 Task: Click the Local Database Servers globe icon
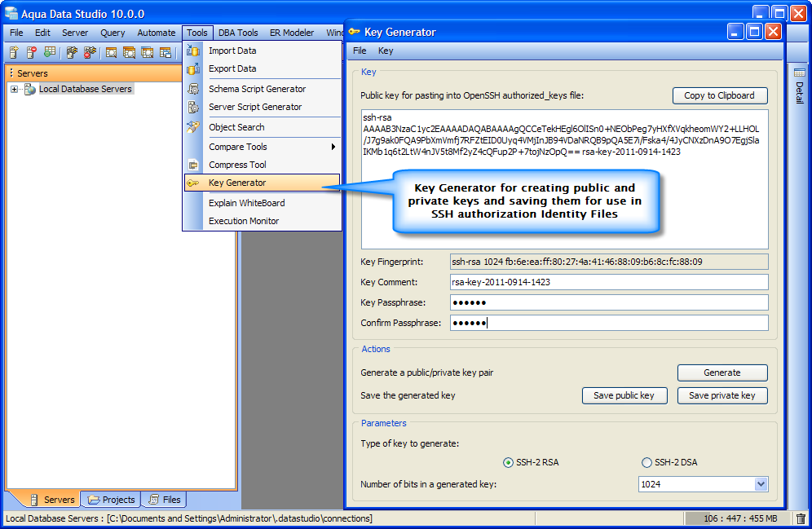pyautogui.click(x=30, y=89)
